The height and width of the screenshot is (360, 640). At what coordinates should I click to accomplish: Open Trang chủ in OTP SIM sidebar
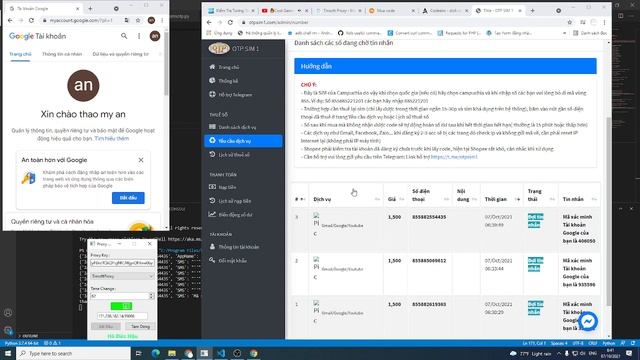point(229,67)
